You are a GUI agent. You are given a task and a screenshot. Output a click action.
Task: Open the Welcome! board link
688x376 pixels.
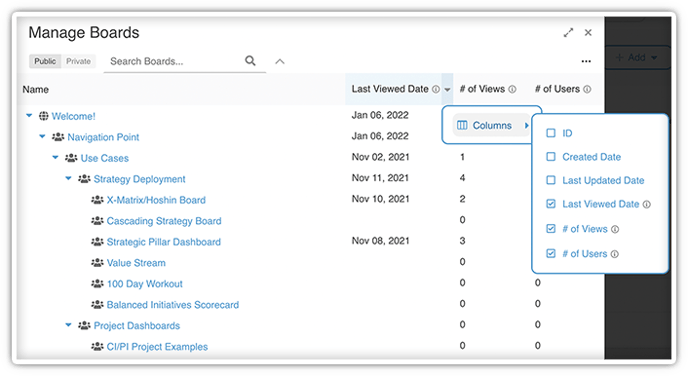[73, 116]
